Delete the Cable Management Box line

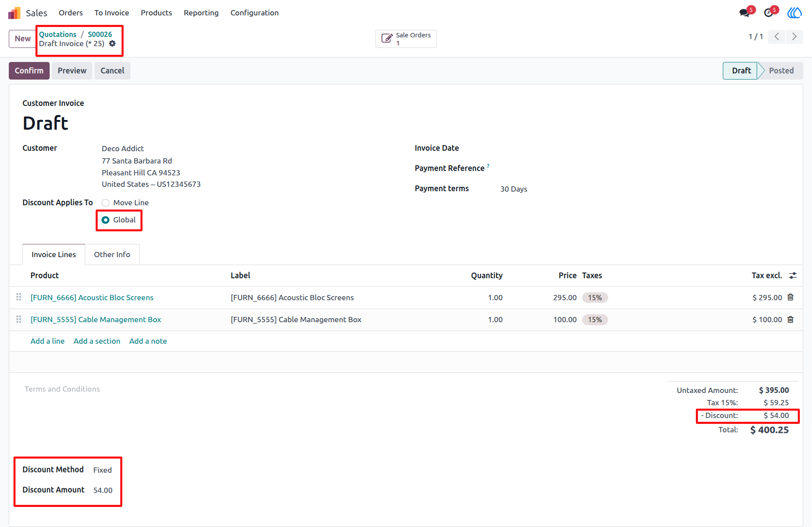(790, 320)
